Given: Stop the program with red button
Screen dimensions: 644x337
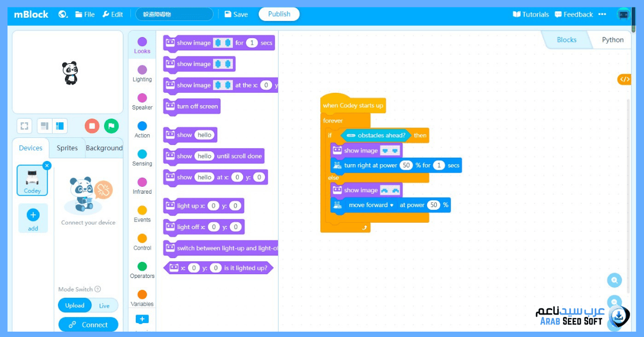Looking at the screenshot, I should (x=92, y=126).
